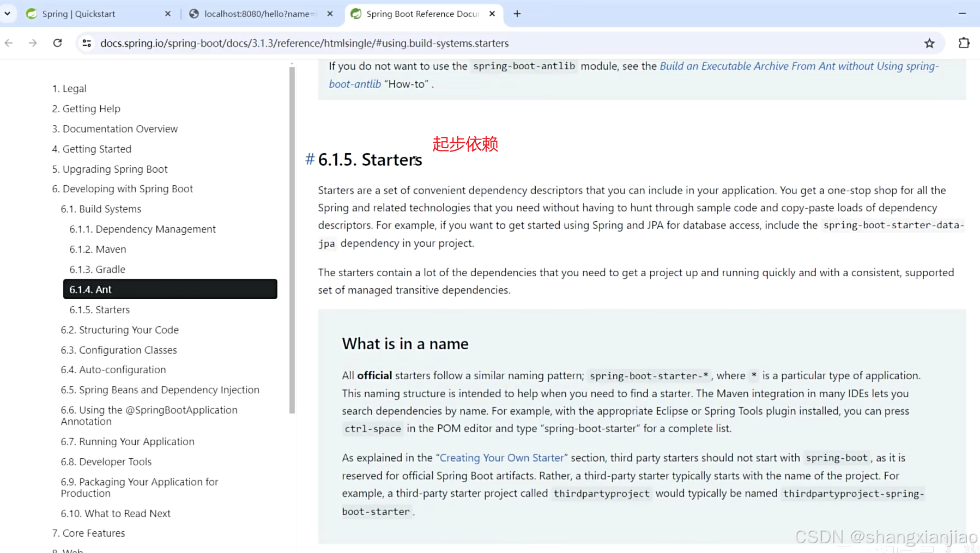980x553 pixels.
Task: Reload the current page
Action: point(57,43)
